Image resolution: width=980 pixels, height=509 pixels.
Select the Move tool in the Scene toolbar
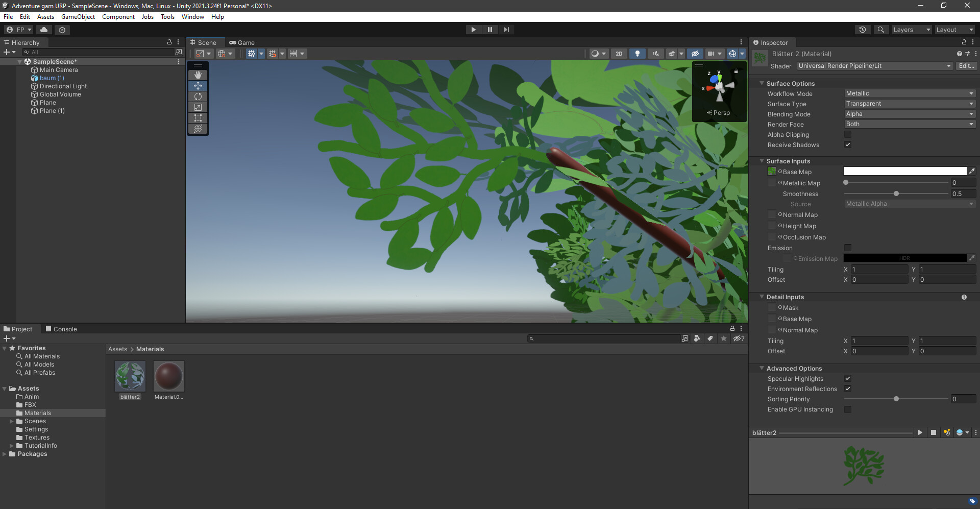pos(198,86)
